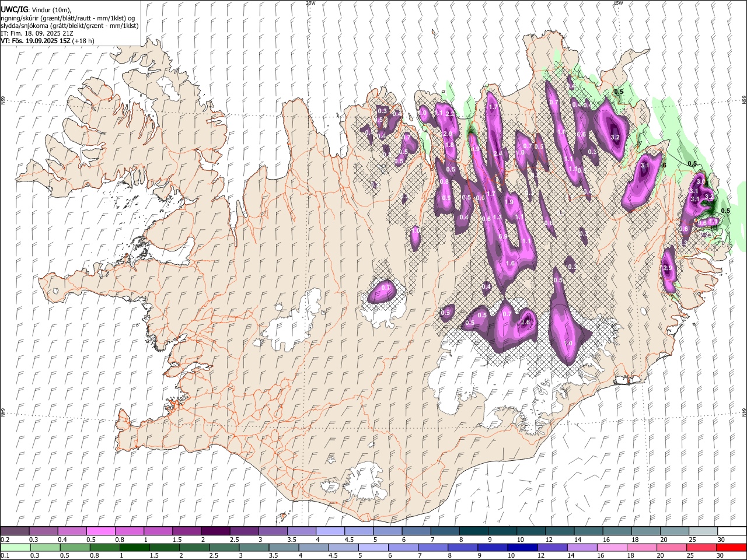Click the 'rigning/skúrir' legend description line

click(x=68, y=18)
